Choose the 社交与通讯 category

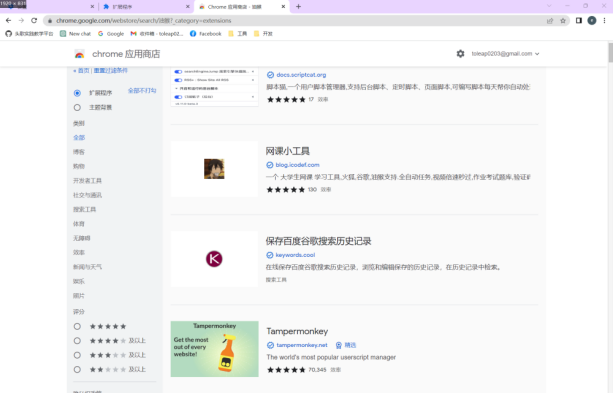pos(87,195)
